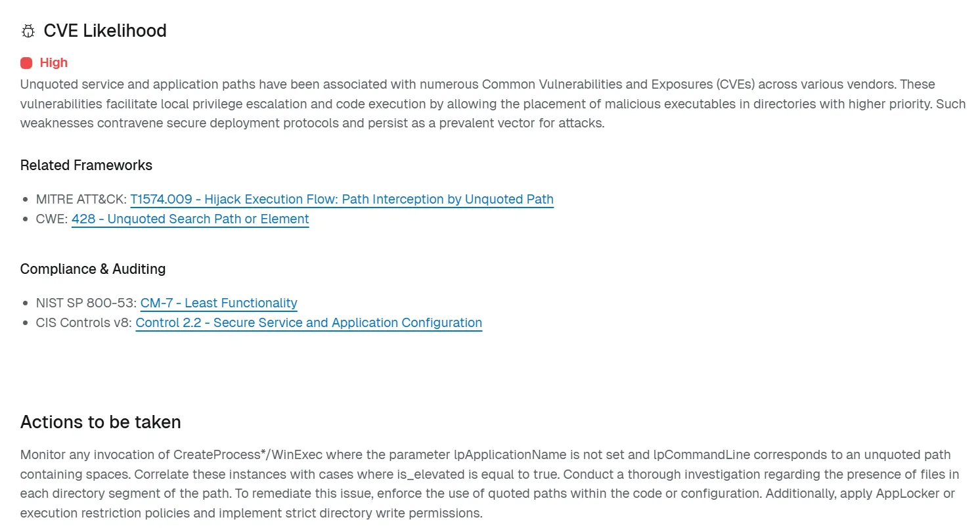980x528 pixels.
Task: Click the bullet point before MITRE ATT&CK
Action: pyautogui.click(x=26, y=200)
